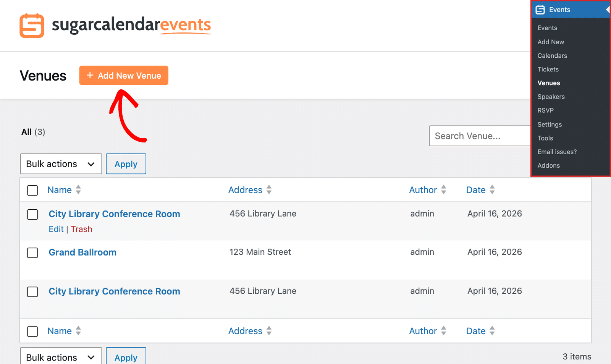611x364 pixels.
Task: Click the Sugar Calendar logo icon
Action: (32, 26)
